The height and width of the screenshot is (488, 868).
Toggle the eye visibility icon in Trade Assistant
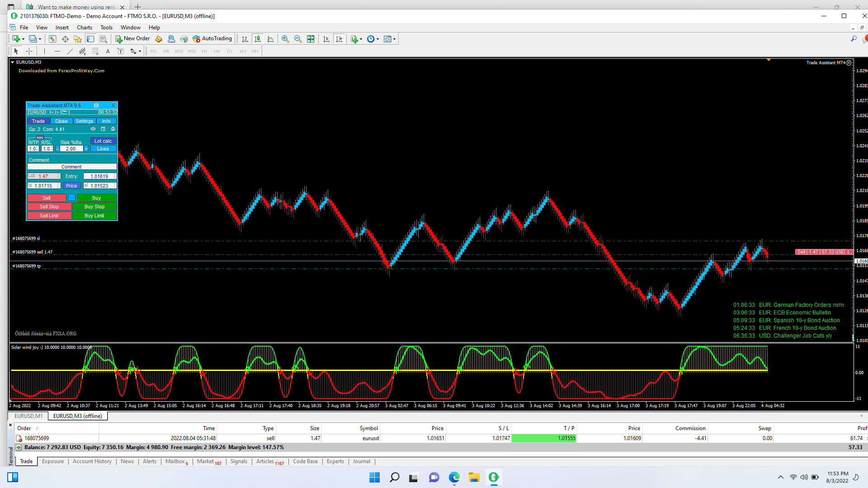93,129
